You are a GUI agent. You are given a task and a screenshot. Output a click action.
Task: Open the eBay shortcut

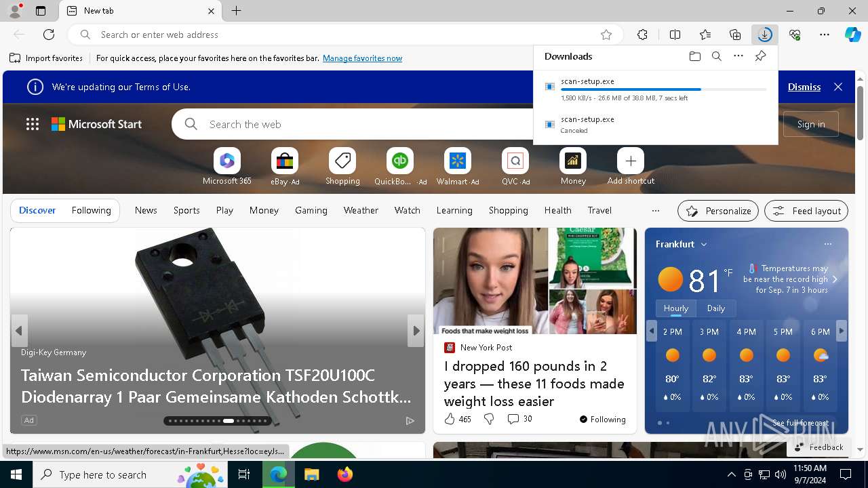pyautogui.click(x=285, y=166)
